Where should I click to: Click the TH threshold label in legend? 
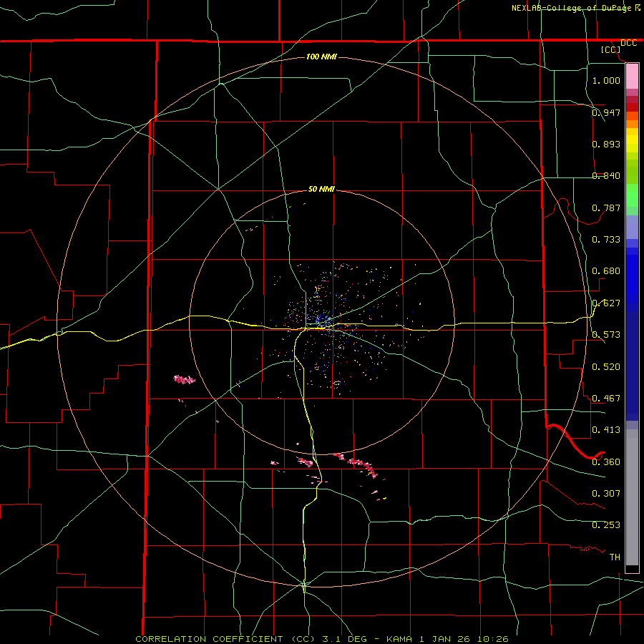point(615,557)
